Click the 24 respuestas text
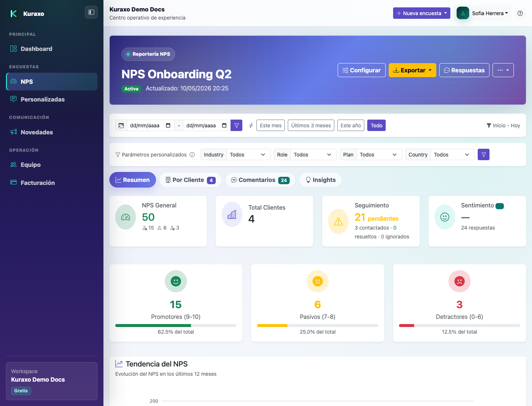Image resolution: width=532 pixels, height=406 pixels. [478, 228]
